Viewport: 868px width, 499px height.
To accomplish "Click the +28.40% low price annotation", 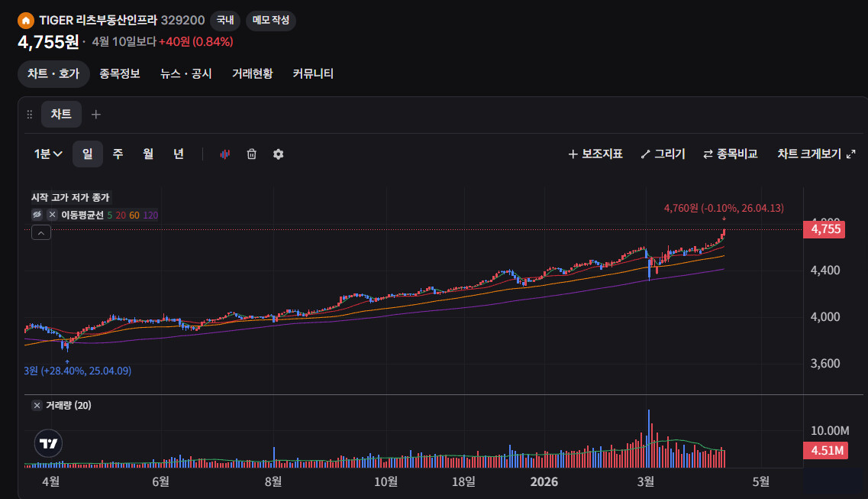I will coord(78,371).
